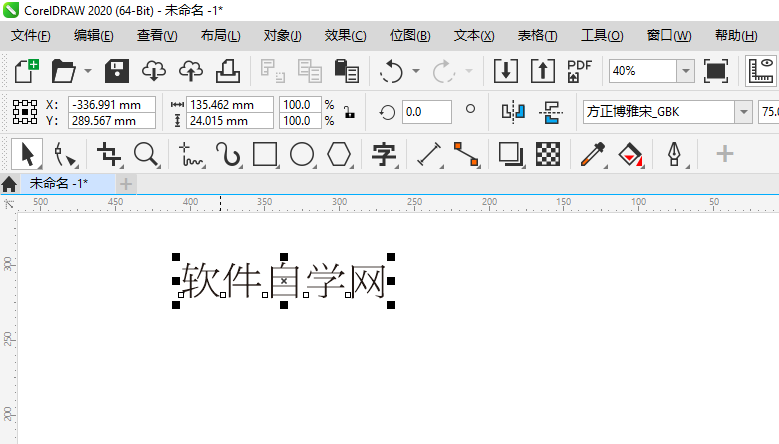Select the Pick tool arrow
Viewport: 779px width, 444px height.
coord(27,154)
